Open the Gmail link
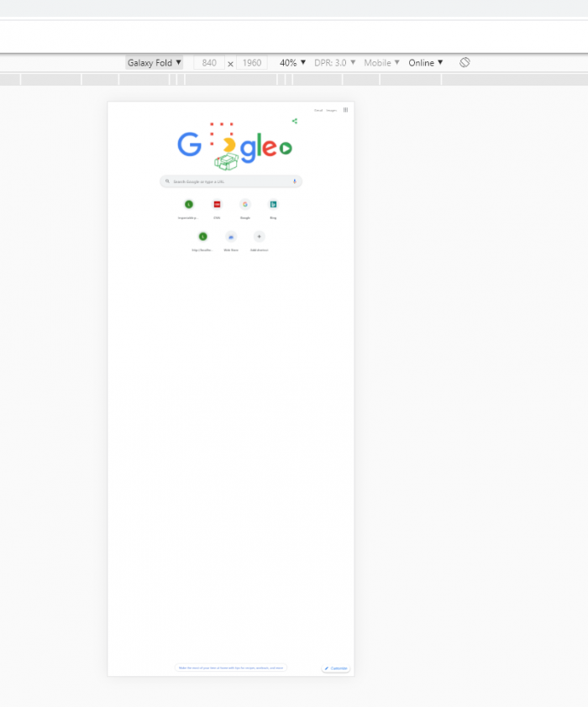 [x=318, y=110]
